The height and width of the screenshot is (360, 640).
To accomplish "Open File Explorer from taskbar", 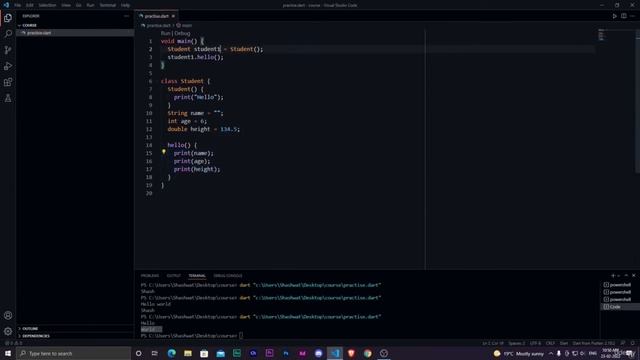I will [188, 353].
